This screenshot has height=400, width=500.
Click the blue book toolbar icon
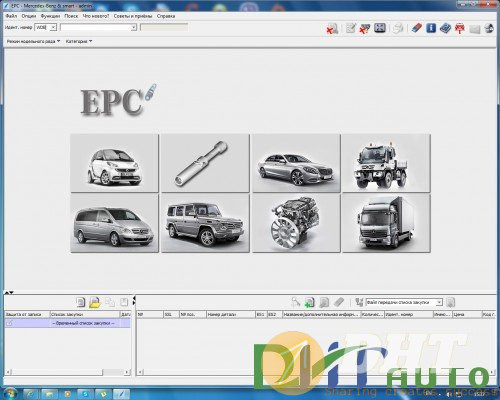(x=445, y=28)
